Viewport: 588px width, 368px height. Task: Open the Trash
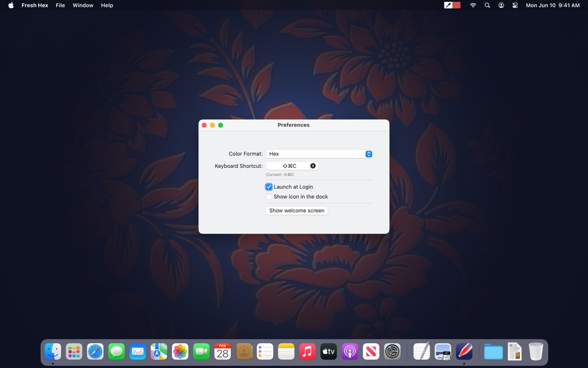(x=535, y=351)
